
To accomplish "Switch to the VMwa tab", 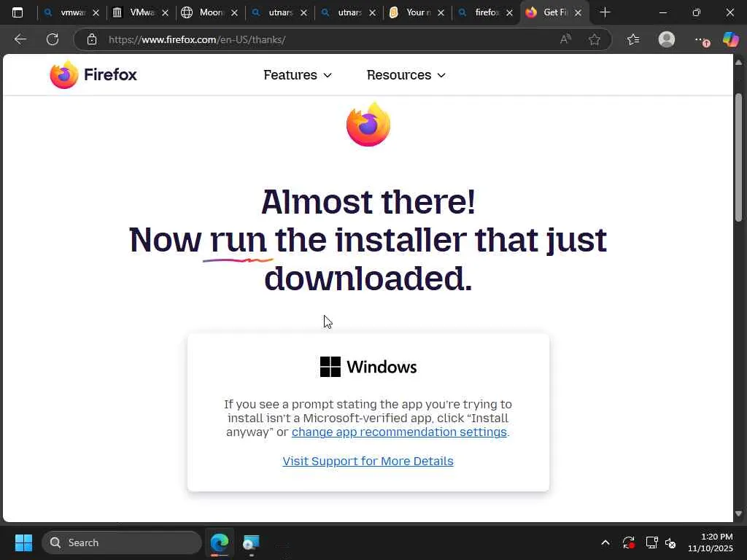I will (141, 12).
